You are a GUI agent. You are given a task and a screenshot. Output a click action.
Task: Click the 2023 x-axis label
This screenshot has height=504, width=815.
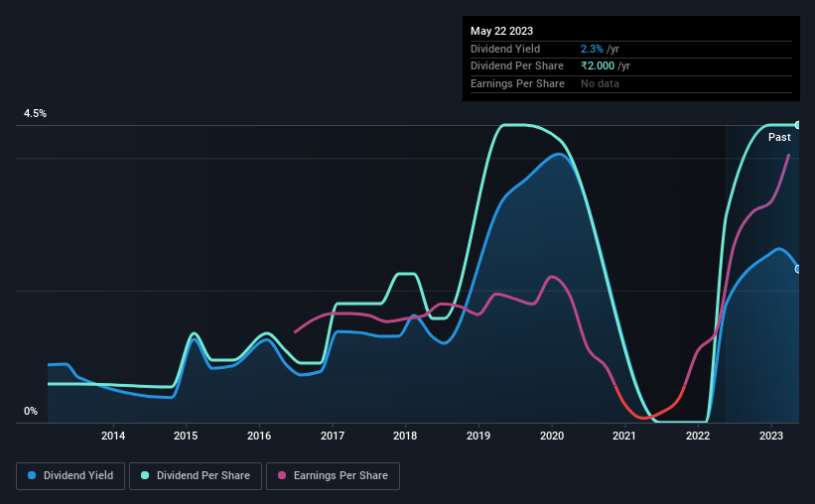(770, 436)
